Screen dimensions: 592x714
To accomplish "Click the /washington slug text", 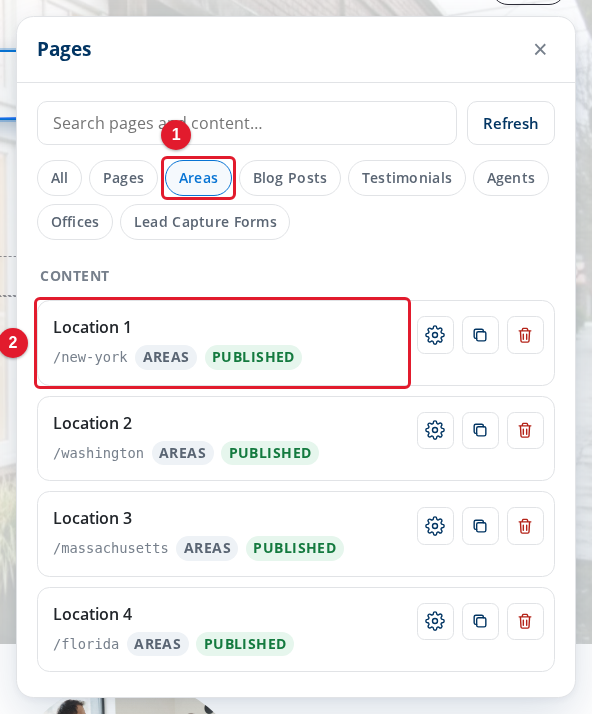I will tap(98, 454).
